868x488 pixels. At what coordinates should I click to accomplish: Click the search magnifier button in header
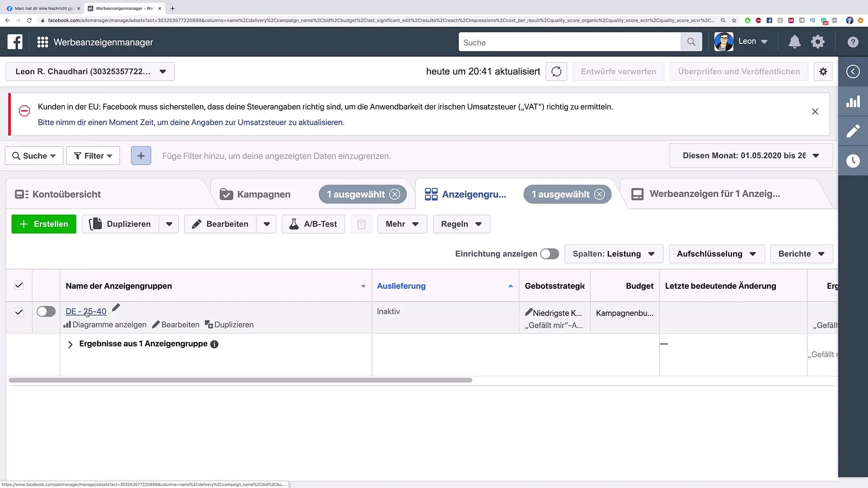(691, 42)
